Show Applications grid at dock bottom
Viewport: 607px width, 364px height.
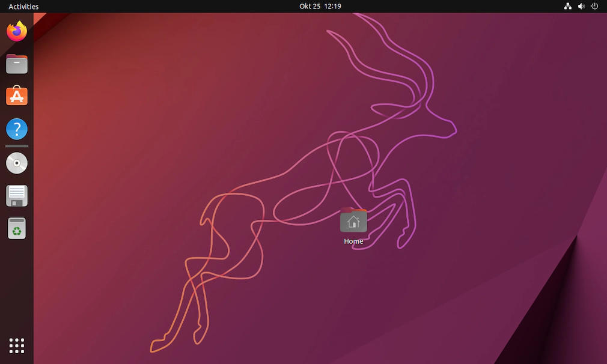click(x=17, y=346)
